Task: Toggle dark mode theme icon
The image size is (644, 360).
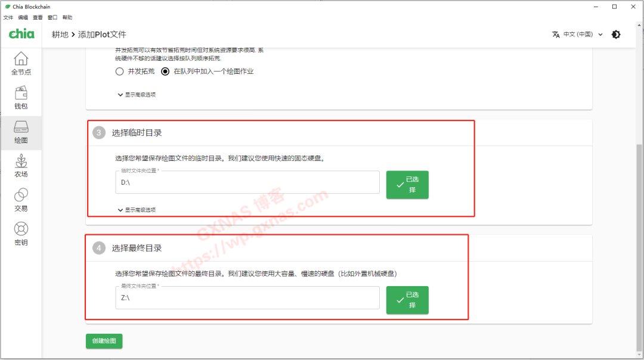Action: click(615, 35)
